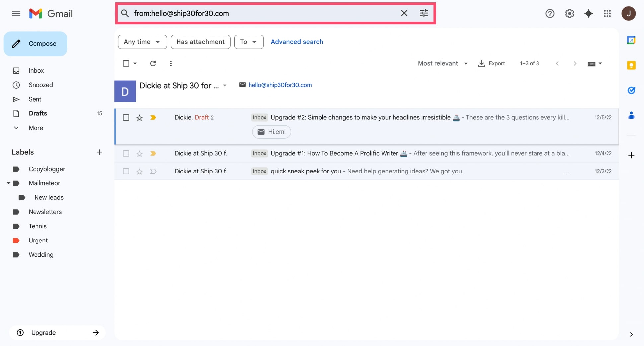
Task: Open Google apps grid
Action: pyautogui.click(x=607, y=13)
